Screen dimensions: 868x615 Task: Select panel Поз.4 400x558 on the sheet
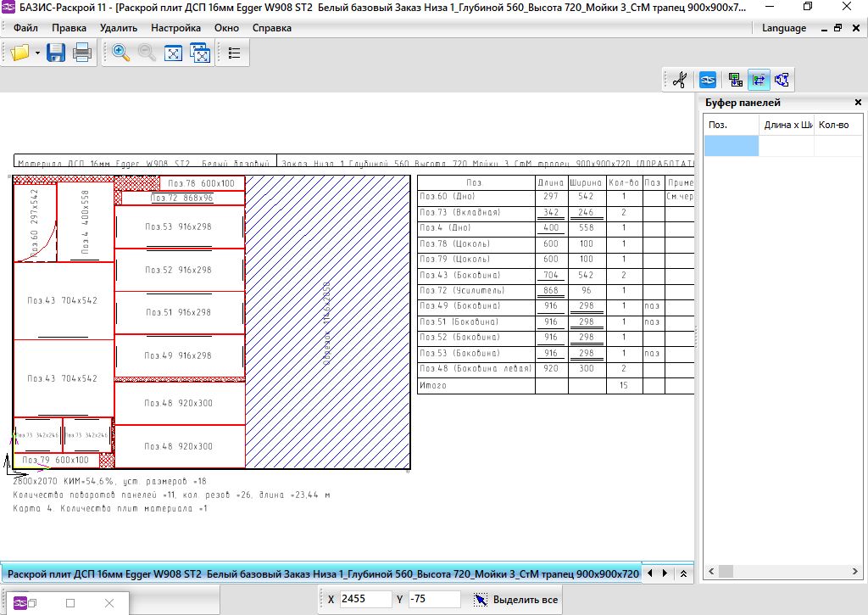(x=86, y=221)
